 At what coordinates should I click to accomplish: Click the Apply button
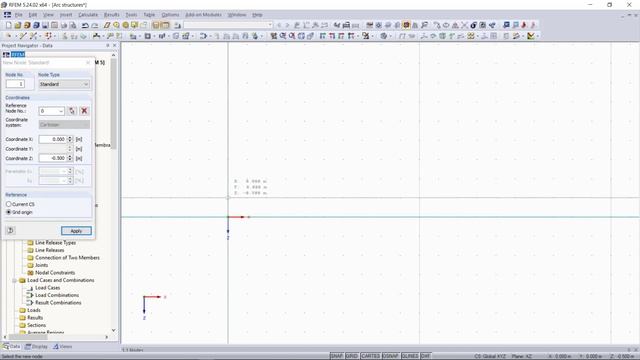76,231
